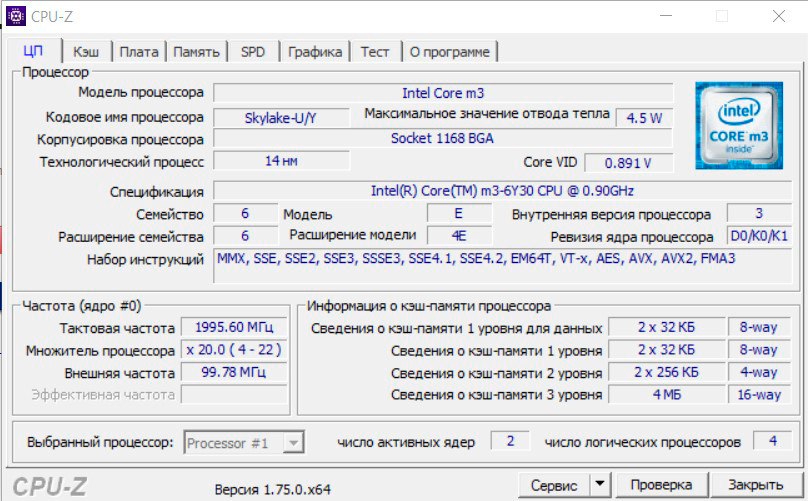Click the m3-6Y30 specification field
Viewport: 808px width, 501px height.
pyautogui.click(x=502, y=191)
